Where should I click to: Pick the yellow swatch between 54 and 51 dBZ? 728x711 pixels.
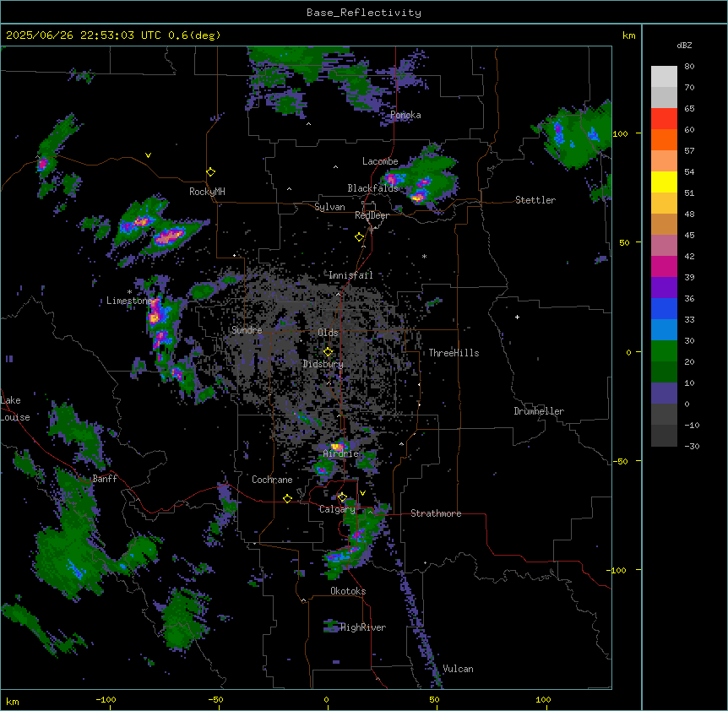(x=664, y=182)
